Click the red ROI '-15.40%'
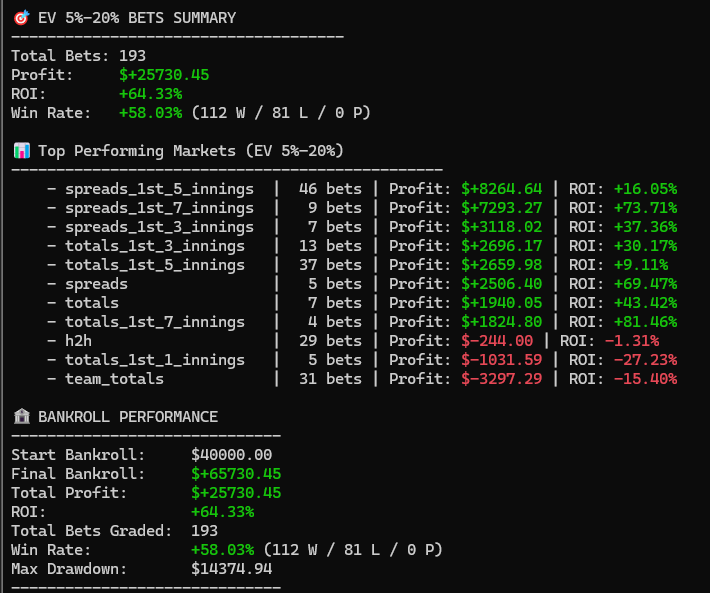The image size is (710, 593). (x=645, y=379)
